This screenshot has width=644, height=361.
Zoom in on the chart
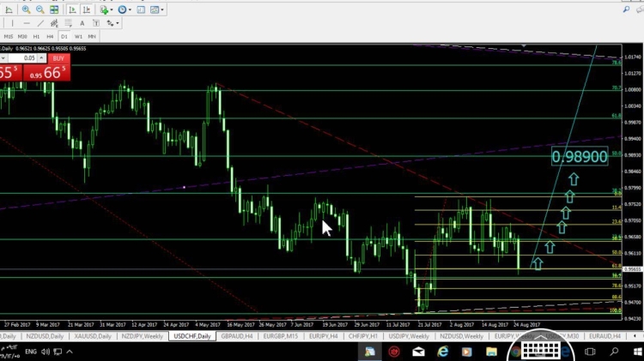point(27,9)
